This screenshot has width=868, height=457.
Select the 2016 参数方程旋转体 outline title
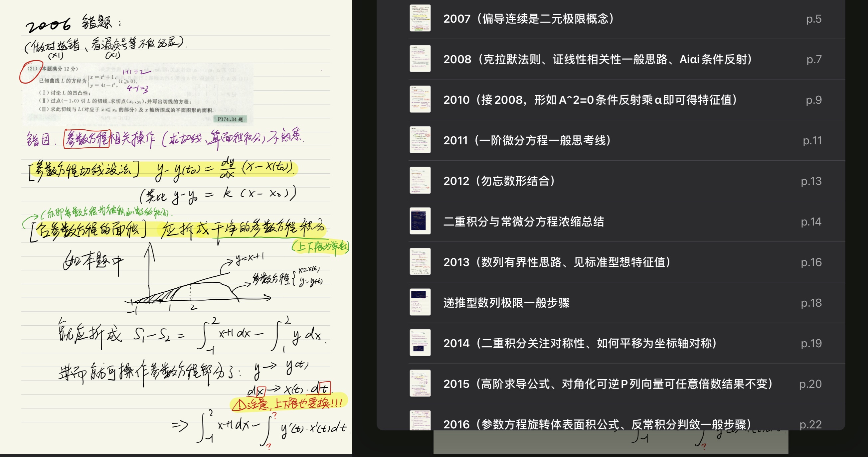coord(597,424)
